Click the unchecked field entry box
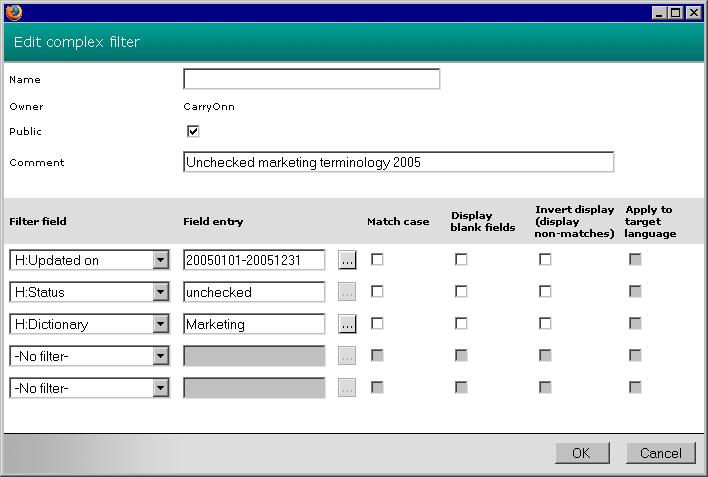The image size is (708, 477). click(x=254, y=292)
